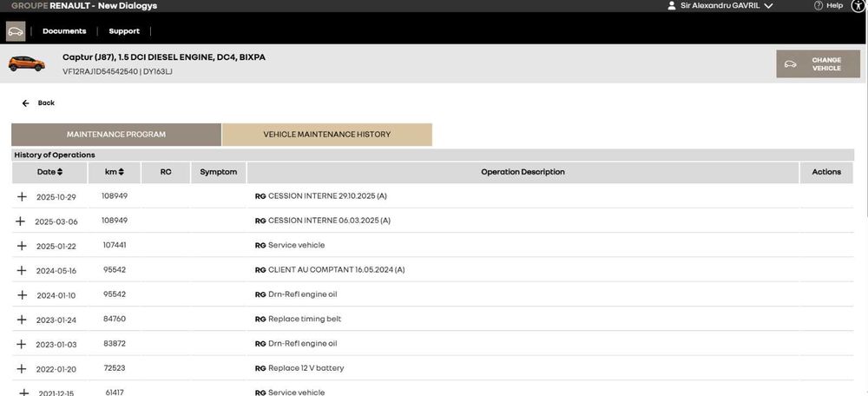Click the Operation Description column header

523,172
